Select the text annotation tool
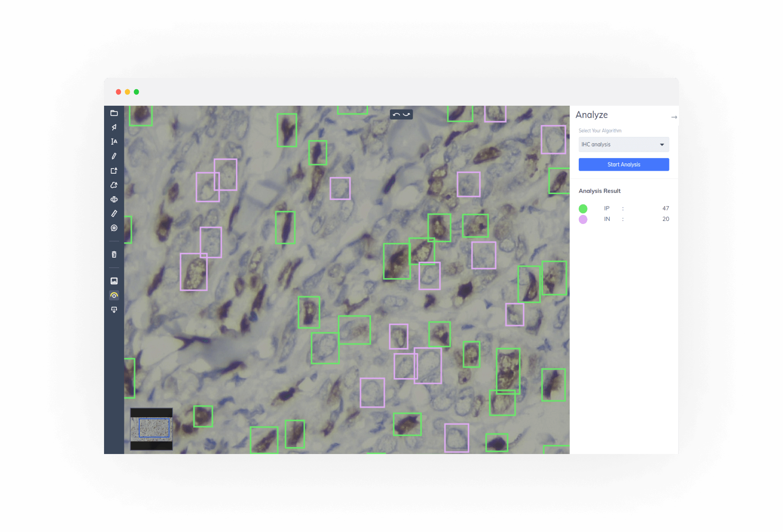 point(114,141)
